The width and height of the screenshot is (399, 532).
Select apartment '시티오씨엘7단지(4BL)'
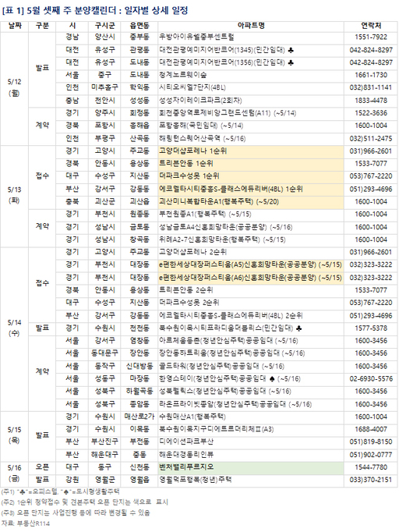tap(192, 87)
